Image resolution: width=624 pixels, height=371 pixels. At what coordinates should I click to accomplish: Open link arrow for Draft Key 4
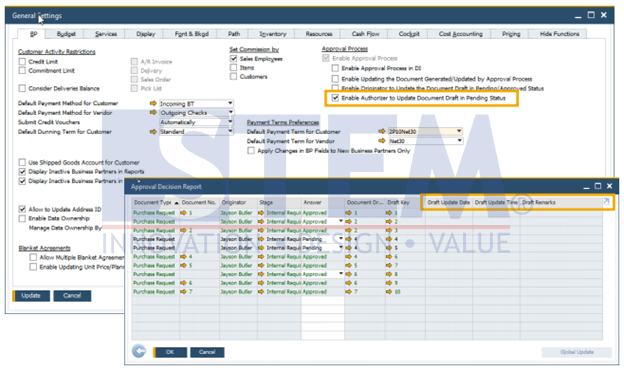389,239
